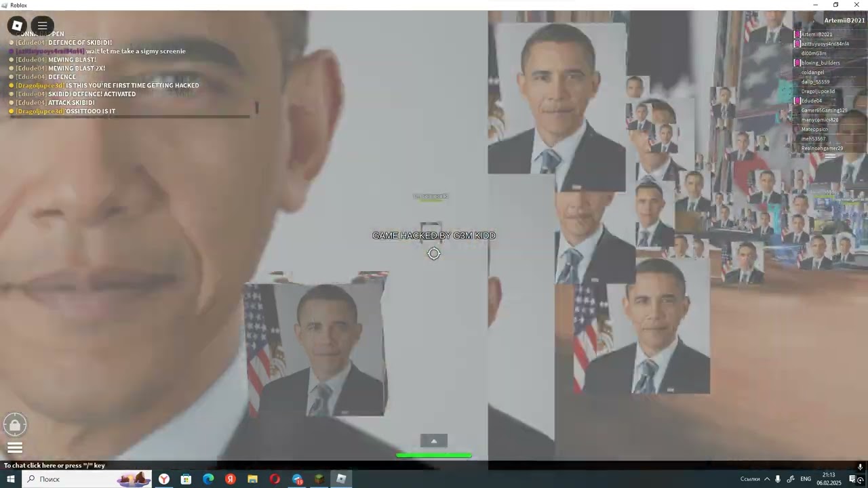
Task: Click the green health bar
Action: point(434,455)
